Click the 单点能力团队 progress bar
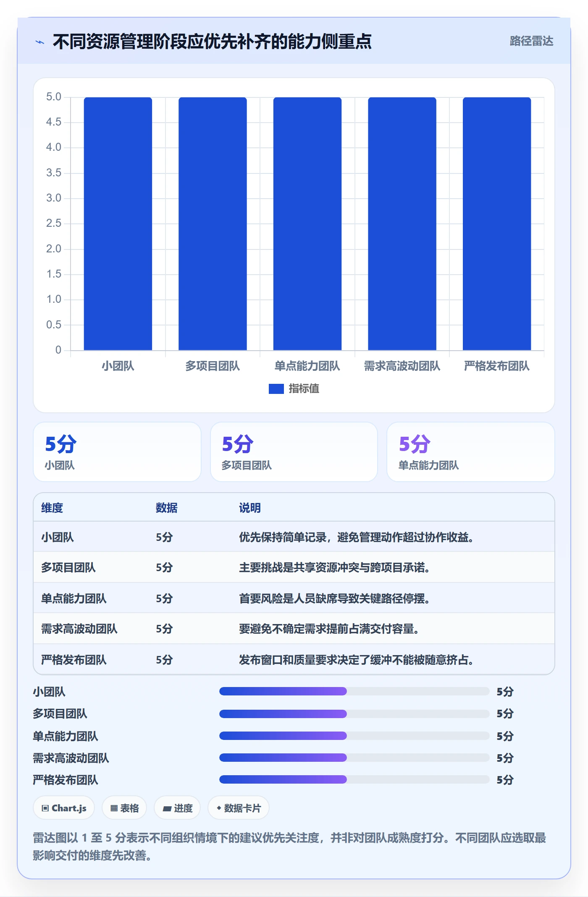588x897 pixels. pyautogui.click(x=354, y=736)
